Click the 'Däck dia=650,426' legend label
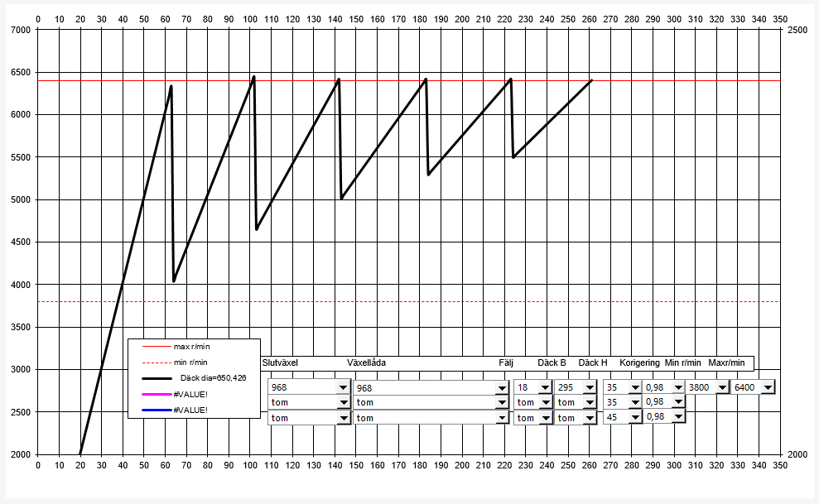Viewport: 819px width, 504px height. (x=211, y=378)
